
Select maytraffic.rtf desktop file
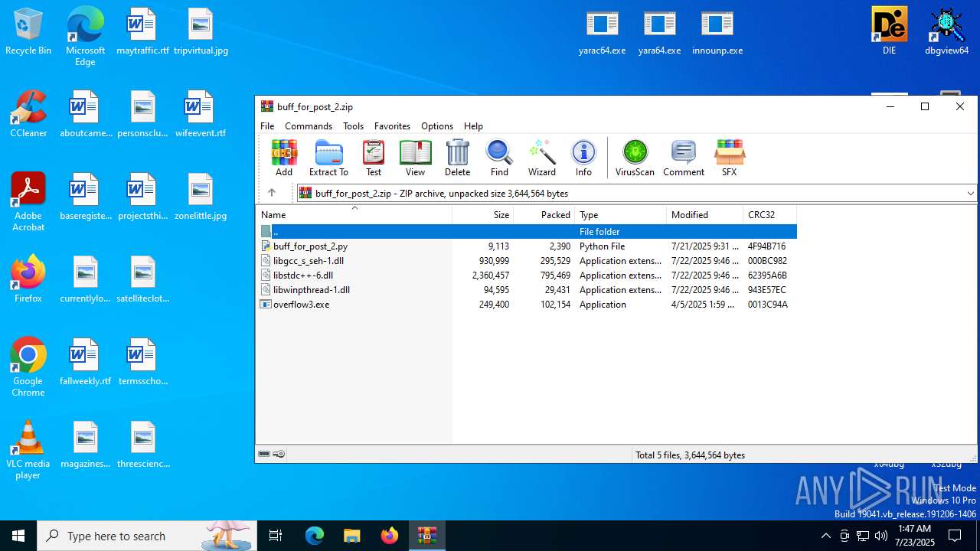pyautogui.click(x=142, y=31)
